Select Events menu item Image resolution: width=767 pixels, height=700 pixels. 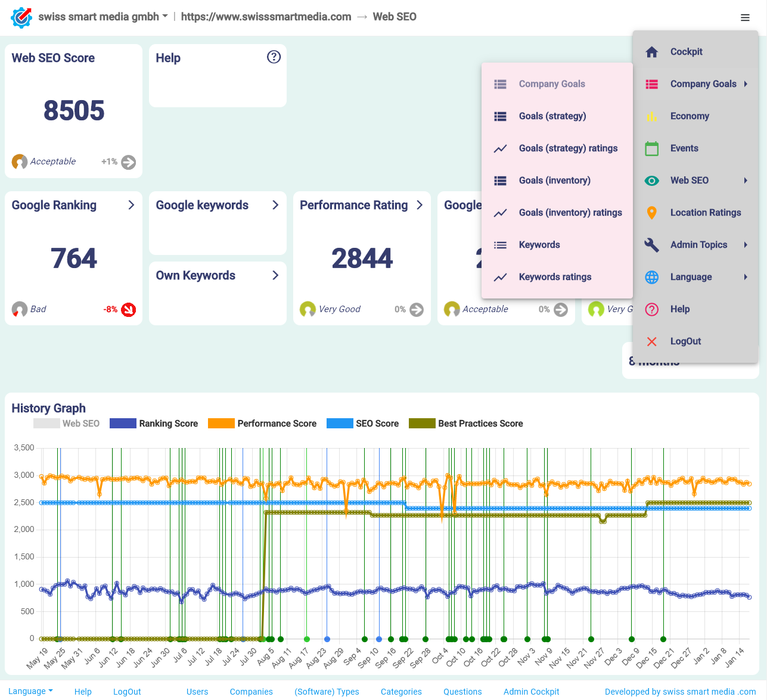695,148
